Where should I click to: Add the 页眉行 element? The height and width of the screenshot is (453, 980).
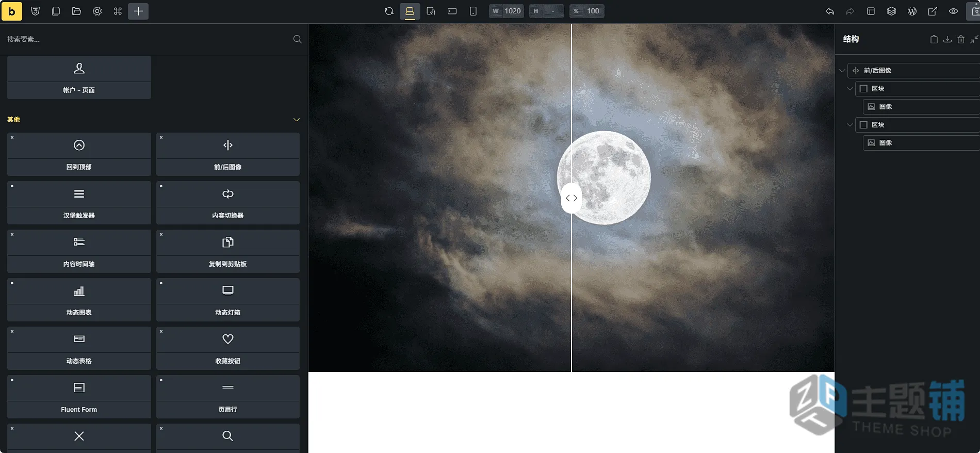click(228, 397)
